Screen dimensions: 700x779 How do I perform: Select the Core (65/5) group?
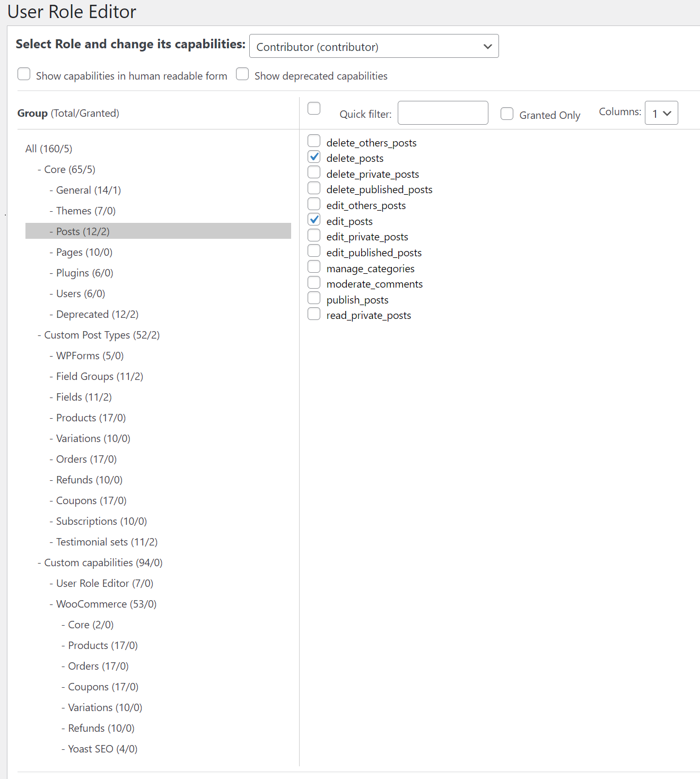(x=69, y=169)
